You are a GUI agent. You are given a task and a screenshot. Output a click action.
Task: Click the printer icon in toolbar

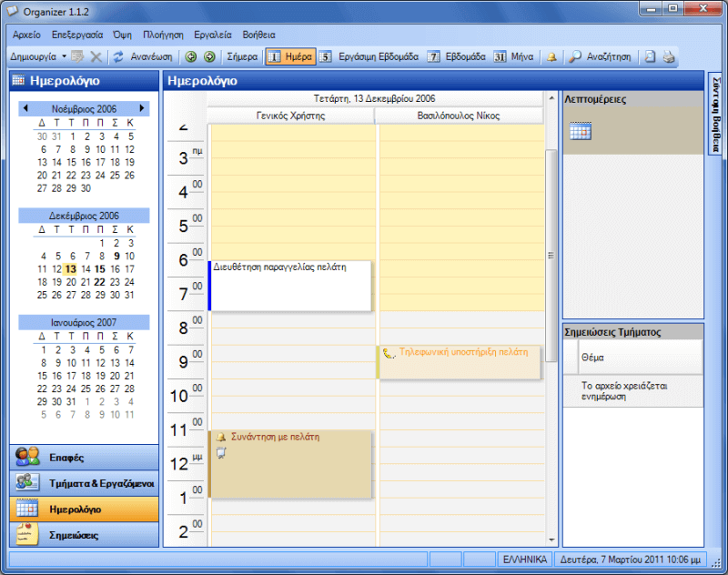669,56
